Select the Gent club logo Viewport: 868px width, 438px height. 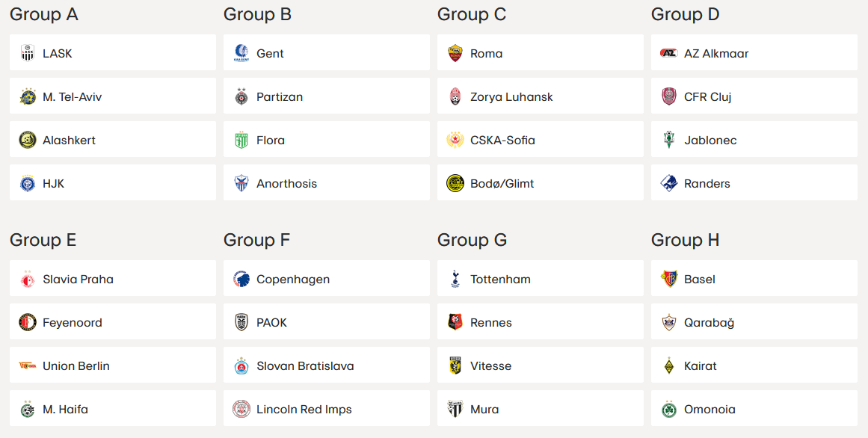[241, 53]
